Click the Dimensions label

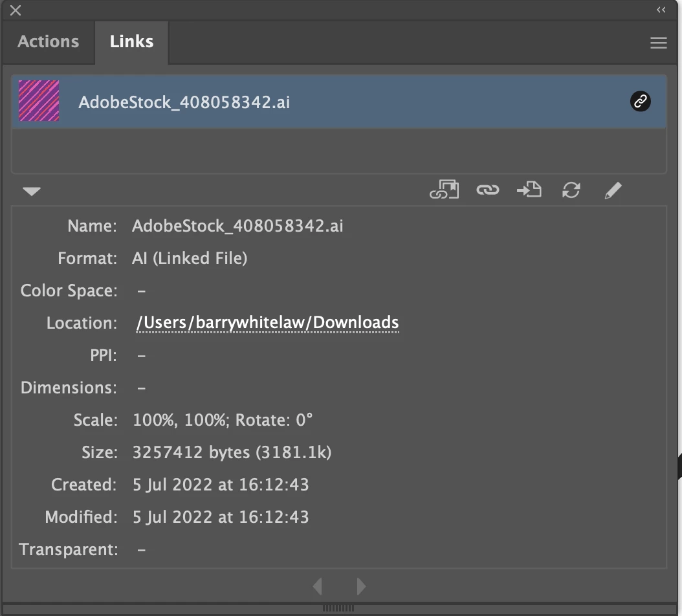(69, 388)
